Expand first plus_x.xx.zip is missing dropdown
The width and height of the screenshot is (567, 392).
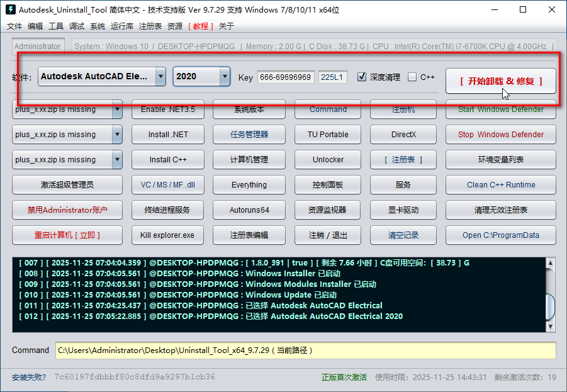117,109
